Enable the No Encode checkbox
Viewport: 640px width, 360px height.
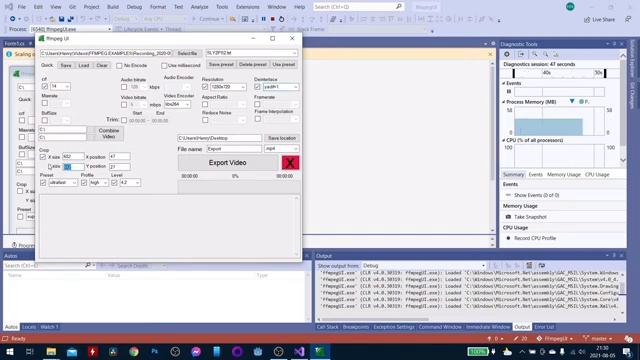tap(119, 65)
